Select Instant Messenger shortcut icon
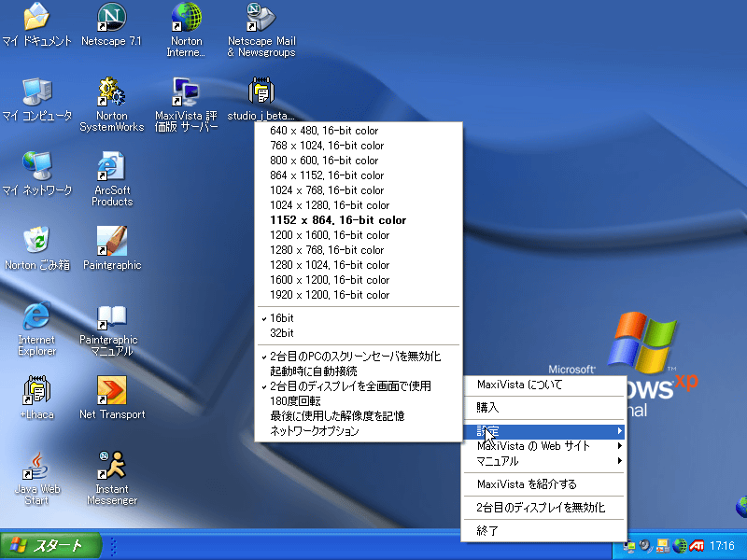The image size is (747, 560). pyautogui.click(x=111, y=465)
